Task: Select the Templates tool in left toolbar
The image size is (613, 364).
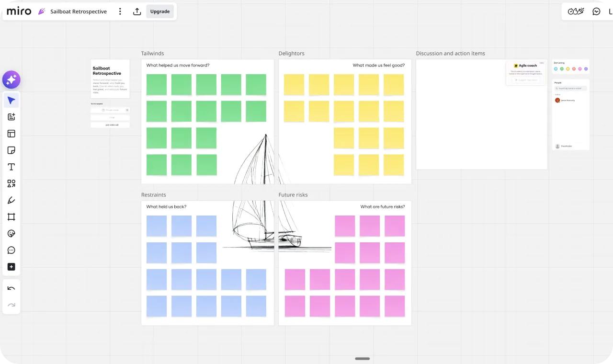Action: 11,134
